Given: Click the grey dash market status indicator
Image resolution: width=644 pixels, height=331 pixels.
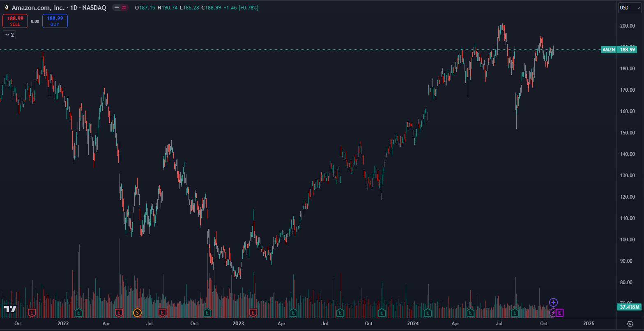Looking at the screenshot, I should [116, 8].
